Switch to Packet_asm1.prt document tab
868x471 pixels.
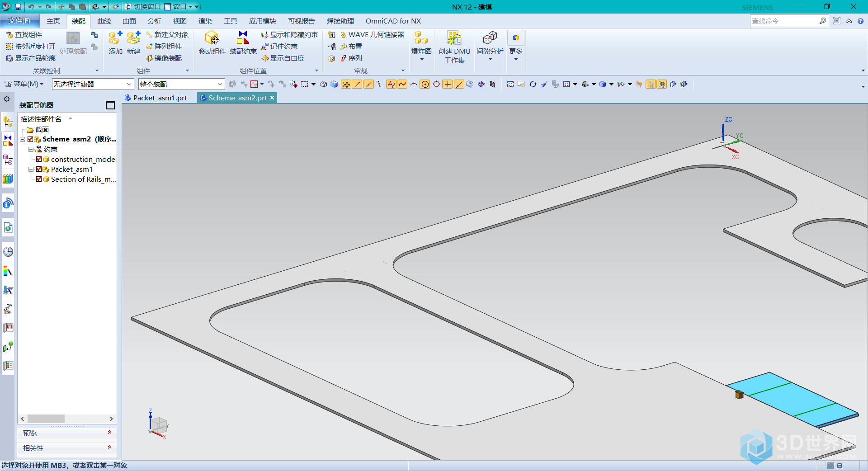(x=156, y=98)
